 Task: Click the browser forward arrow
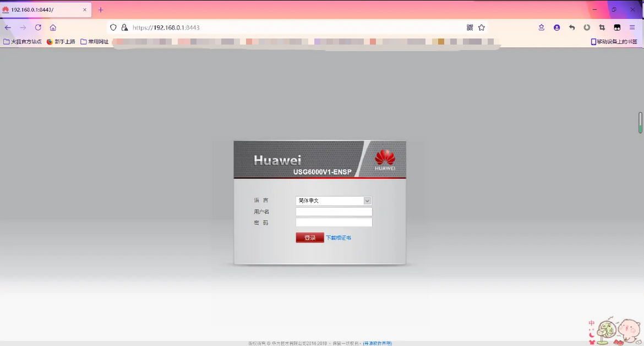[23, 28]
